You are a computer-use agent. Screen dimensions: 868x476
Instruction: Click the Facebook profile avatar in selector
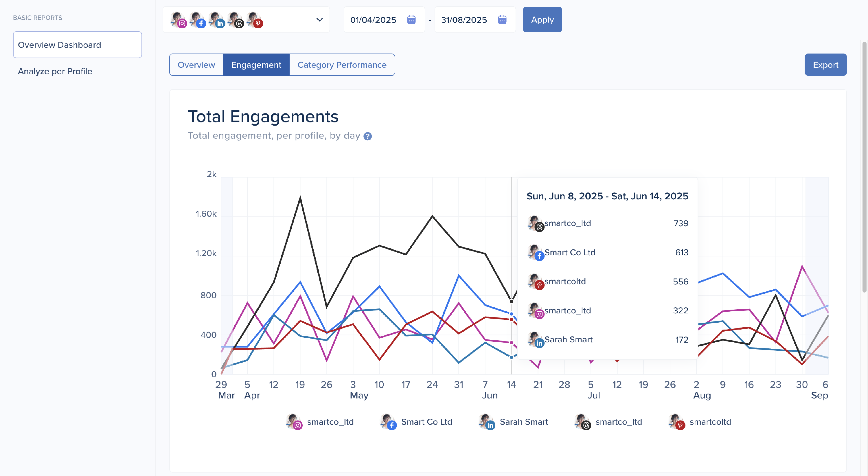pyautogui.click(x=197, y=20)
